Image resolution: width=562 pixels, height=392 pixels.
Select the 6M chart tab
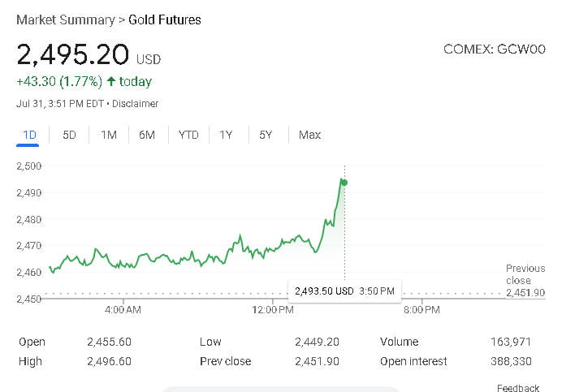coord(147,135)
